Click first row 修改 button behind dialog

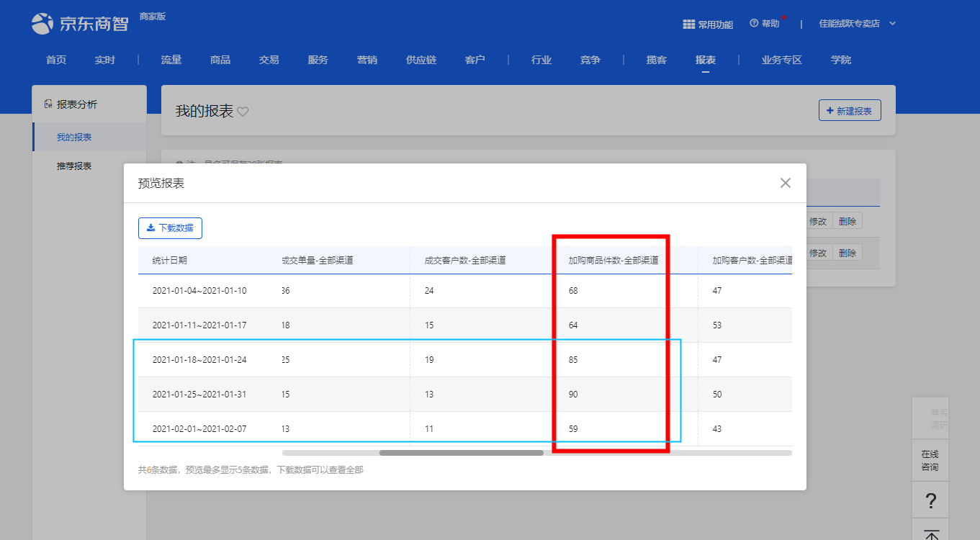pos(819,221)
